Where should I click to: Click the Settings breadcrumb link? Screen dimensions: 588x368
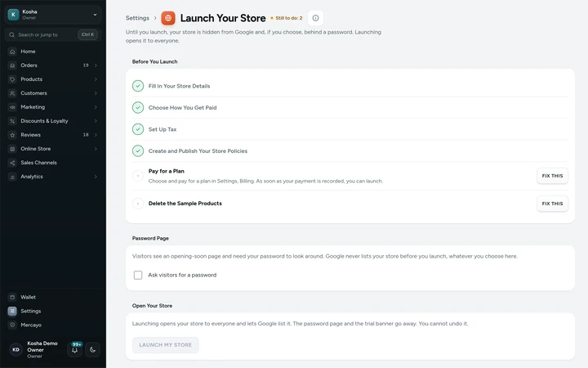point(137,18)
